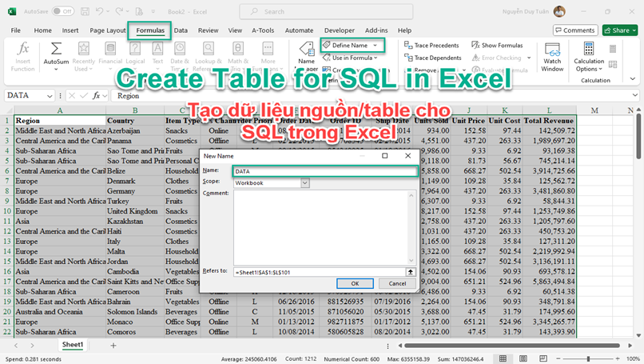644x364 pixels.
Task: Click Cancel in New Name dialog
Action: click(x=397, y=283)
